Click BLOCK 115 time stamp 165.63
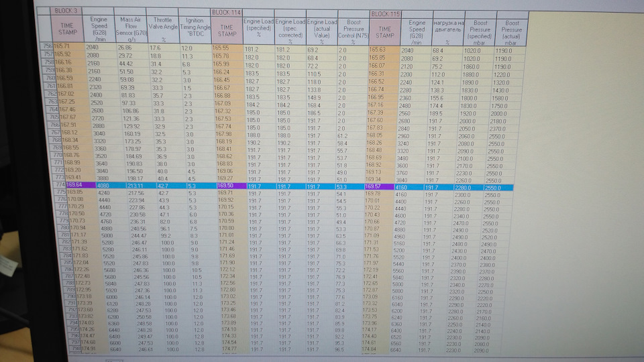 (377, 50)
